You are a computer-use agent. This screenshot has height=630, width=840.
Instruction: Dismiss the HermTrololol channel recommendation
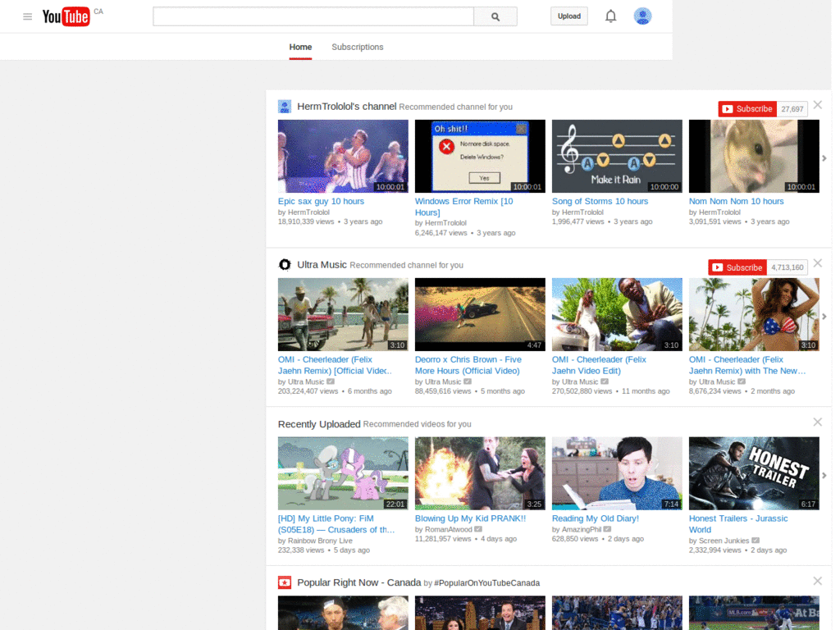(818, 105)
